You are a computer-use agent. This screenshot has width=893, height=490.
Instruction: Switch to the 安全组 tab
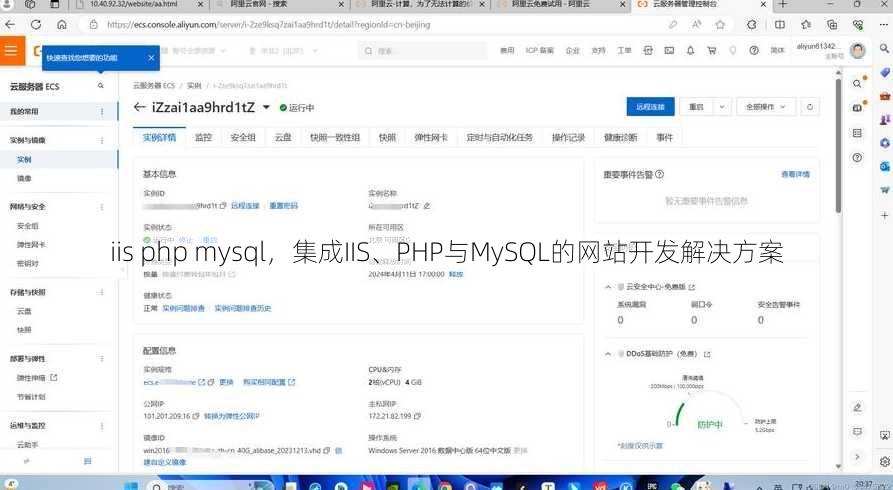pyautogui.click(x=243, y=137)
